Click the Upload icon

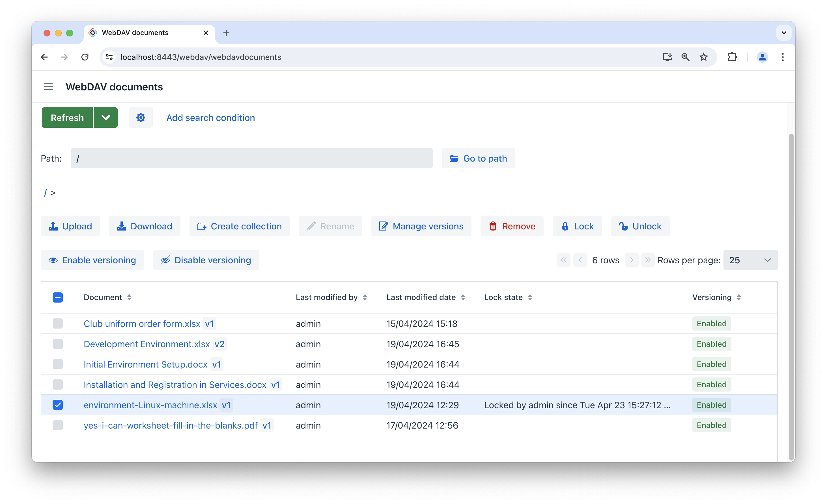(x=53, y=226)
